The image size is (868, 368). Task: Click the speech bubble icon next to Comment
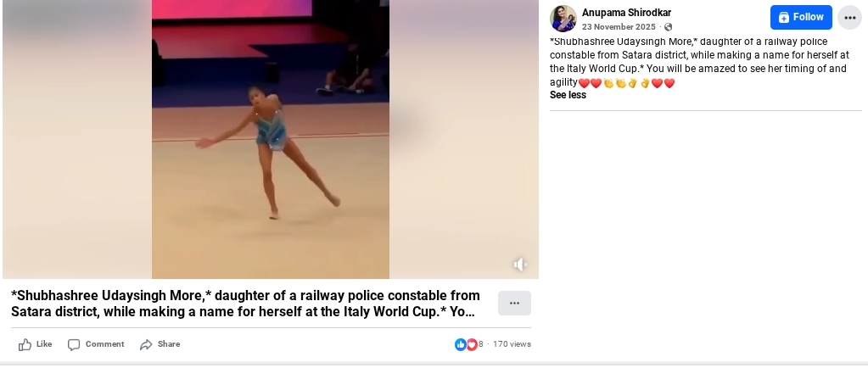coord(74,345)
